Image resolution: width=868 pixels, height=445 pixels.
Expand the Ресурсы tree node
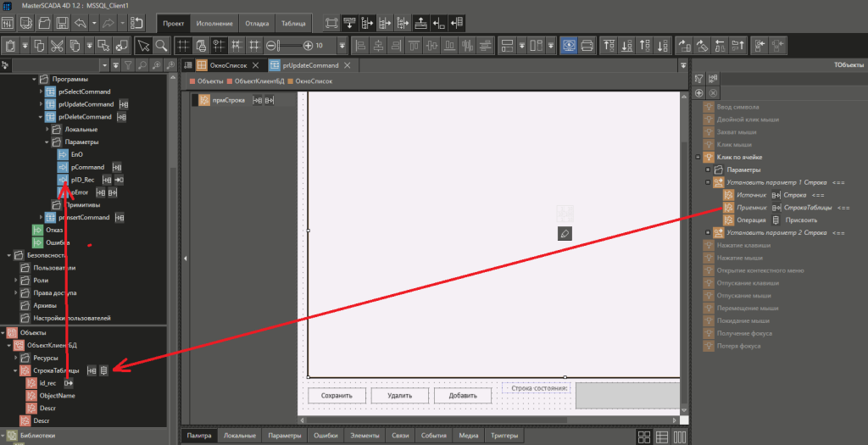pos(14,358)
